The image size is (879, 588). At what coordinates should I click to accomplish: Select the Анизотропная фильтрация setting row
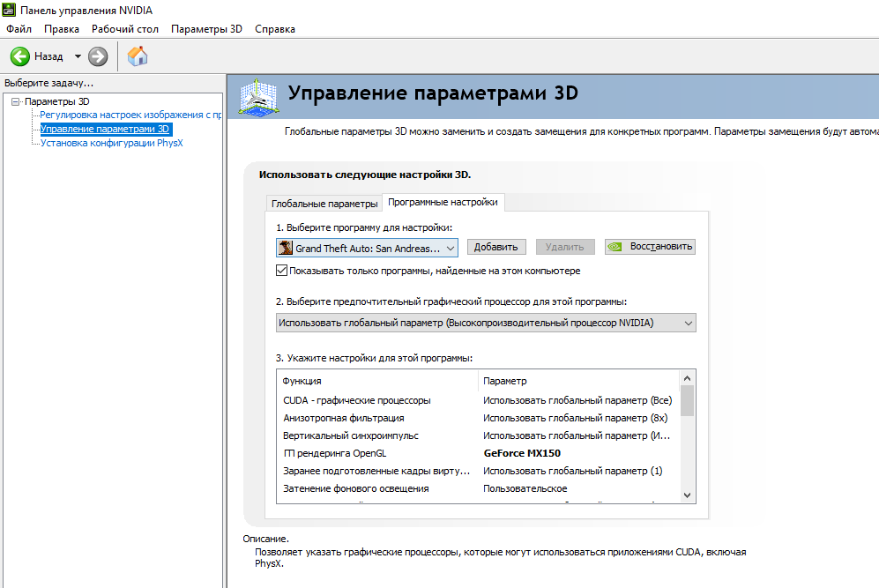pos(344,418)
